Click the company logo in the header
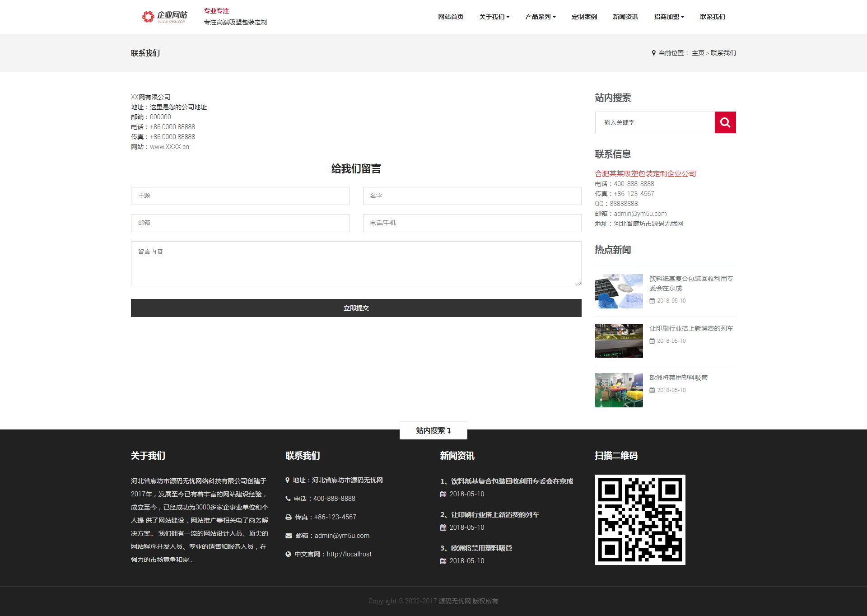The width and height of the screenshot is (867, 616). coord(164,17)
